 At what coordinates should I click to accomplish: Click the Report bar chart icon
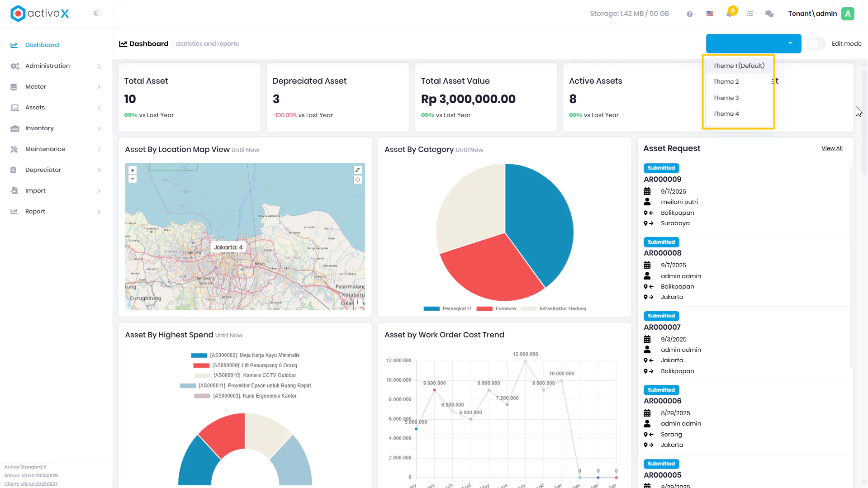[14, 212]
